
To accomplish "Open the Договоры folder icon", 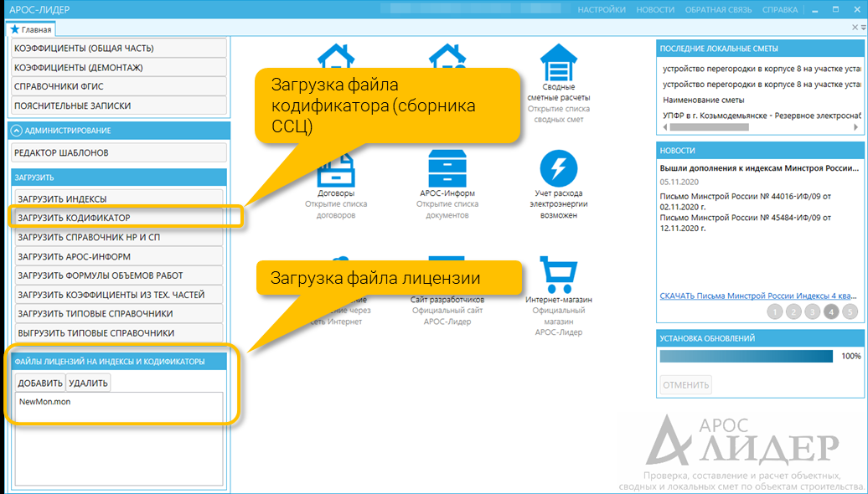I will (x=336, y=169).
